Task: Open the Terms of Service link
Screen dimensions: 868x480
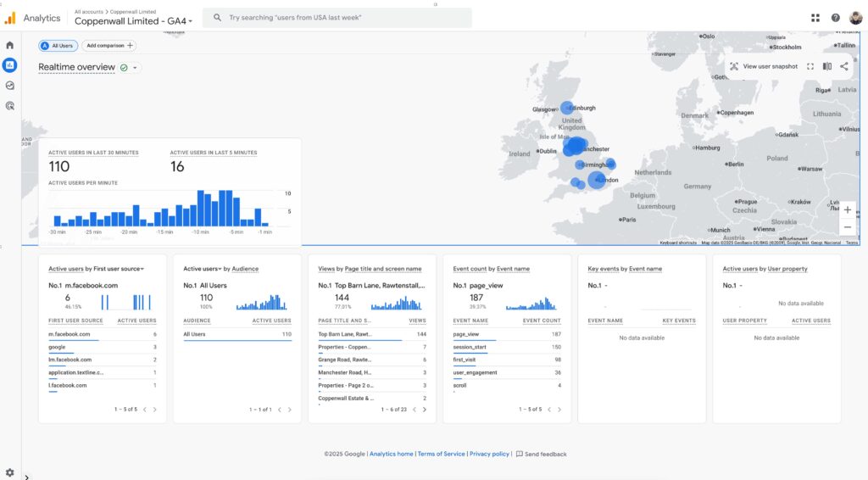Action: [x=441, y=455]
